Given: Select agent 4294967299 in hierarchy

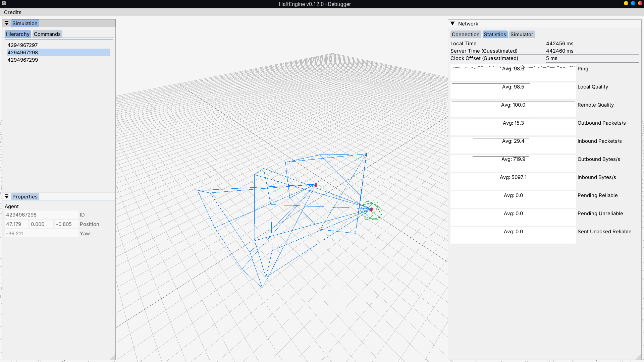Looking at the screenshot, I should (59, 60).
